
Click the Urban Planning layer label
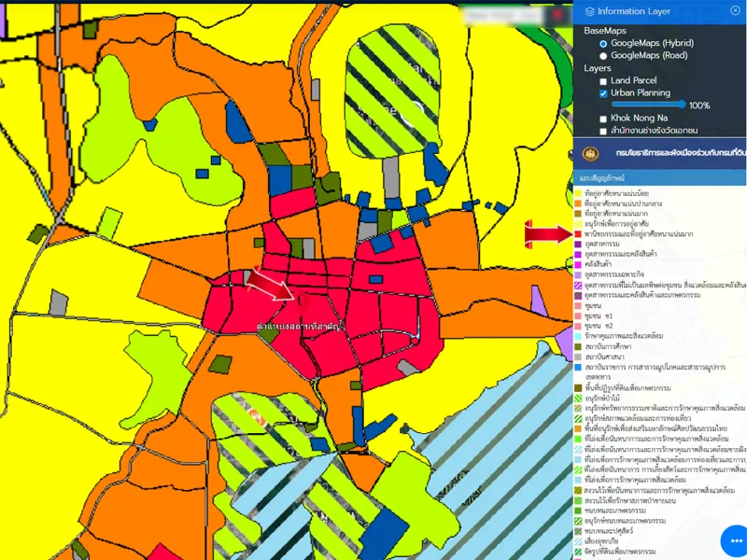click(x=641, y=93)
